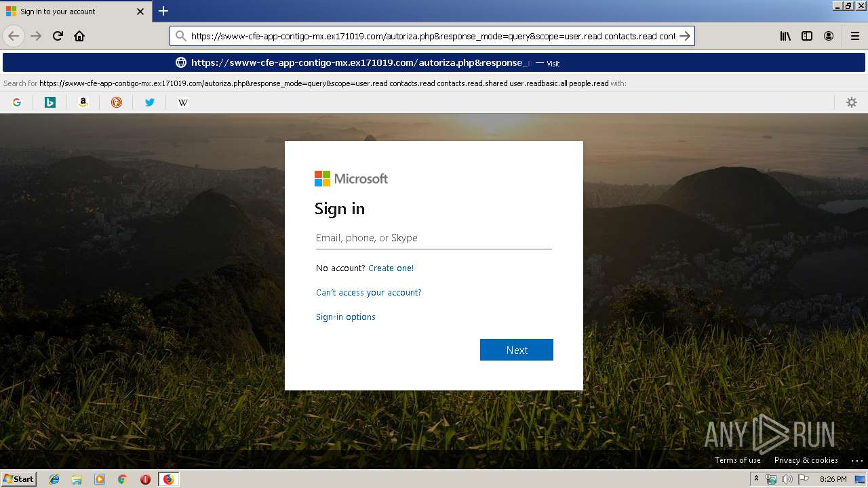Open the volume speaker tray icon
This screenshot has height=488, width=868.
pyautogui.click(x=787, y=479)
